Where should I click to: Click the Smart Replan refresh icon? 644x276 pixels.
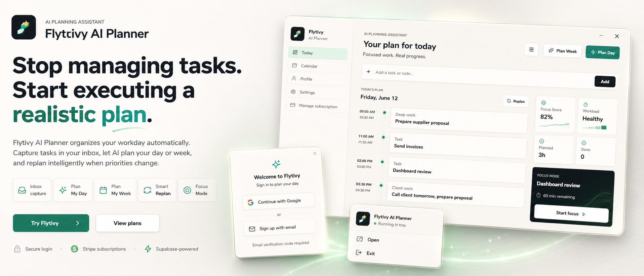(x=147, y=190)
